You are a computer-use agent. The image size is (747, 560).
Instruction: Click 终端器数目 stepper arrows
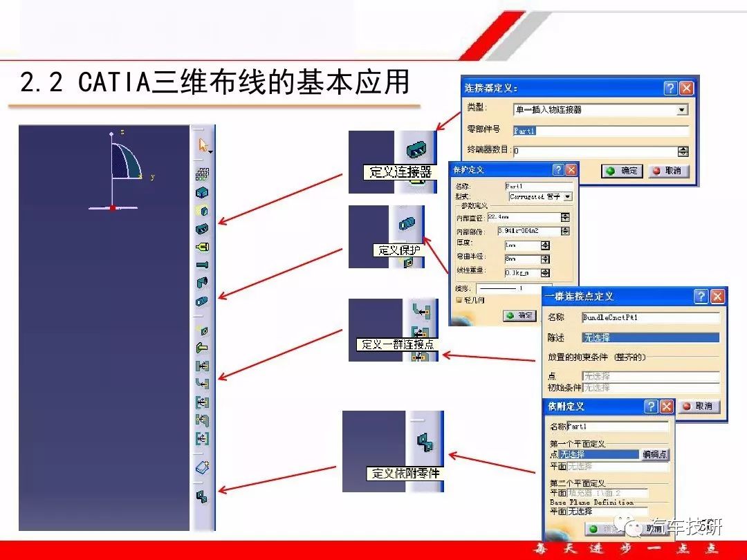click(683, 151)
